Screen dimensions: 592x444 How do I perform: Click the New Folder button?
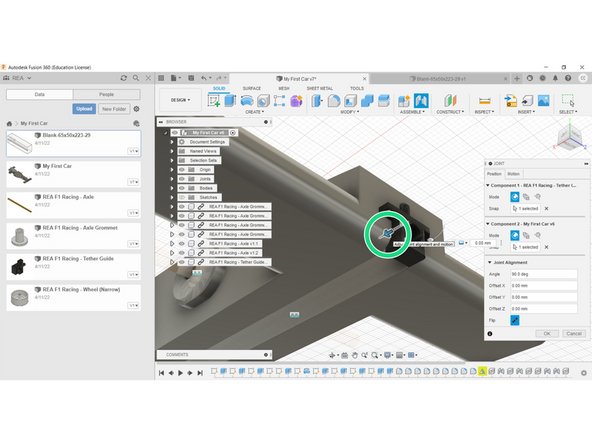[114, 109]
